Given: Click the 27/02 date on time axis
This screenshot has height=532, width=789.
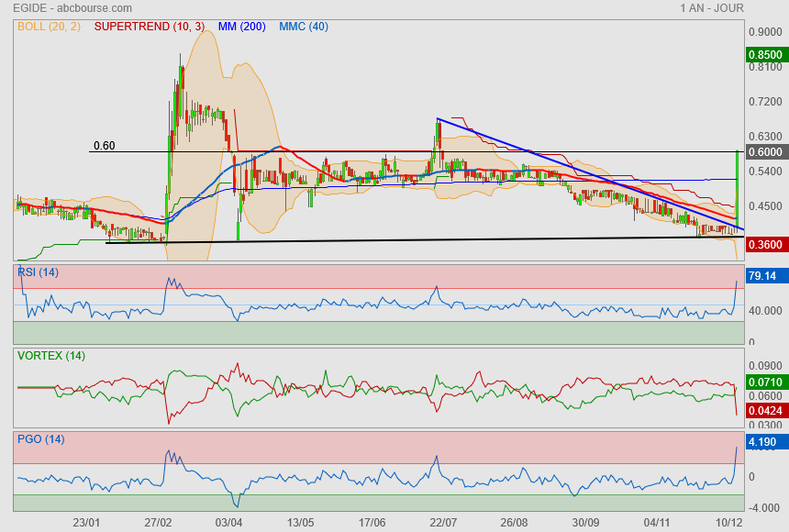Looking at the screenshot, I should 158,522.
